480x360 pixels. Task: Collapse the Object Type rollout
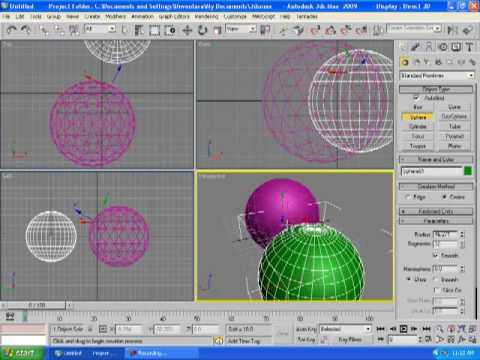[x=436, y=89]
